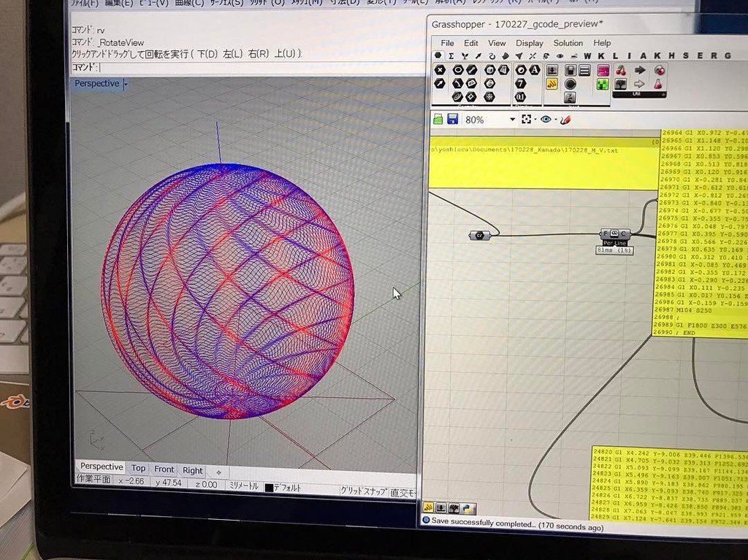Image resolution: width=748 pixels, height=560 pixels.
Task: Select the Value List input icon
Action: 585,71
